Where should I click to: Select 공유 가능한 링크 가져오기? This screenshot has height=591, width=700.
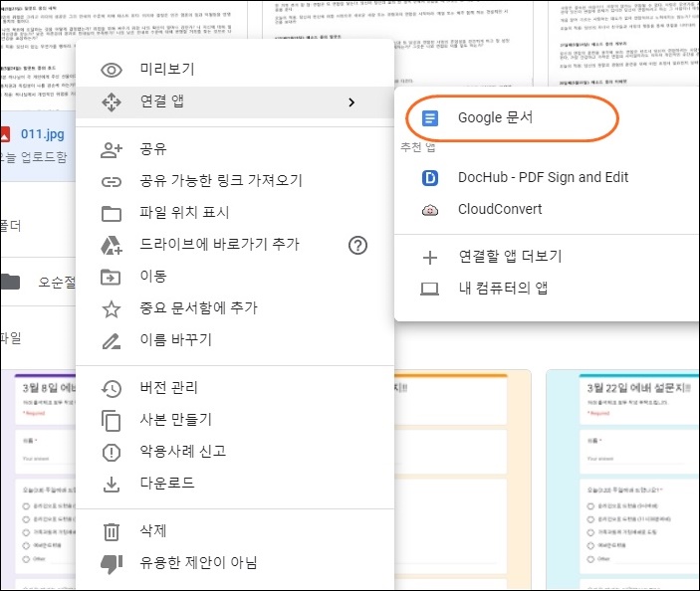(x=235, y=181)
